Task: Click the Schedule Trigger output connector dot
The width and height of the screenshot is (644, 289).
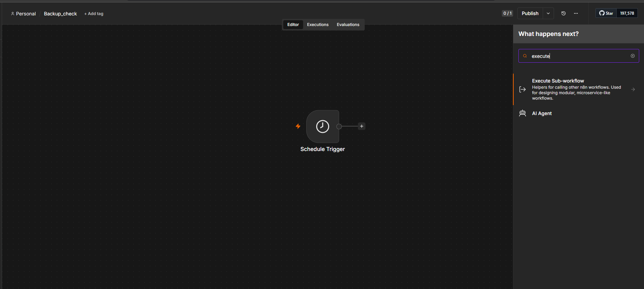Action: click(x=339, y=126)
